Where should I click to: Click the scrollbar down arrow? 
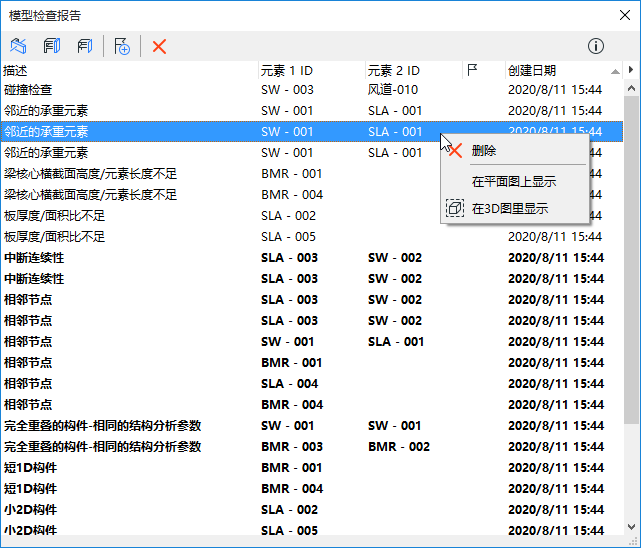click(x=631, y=527)
